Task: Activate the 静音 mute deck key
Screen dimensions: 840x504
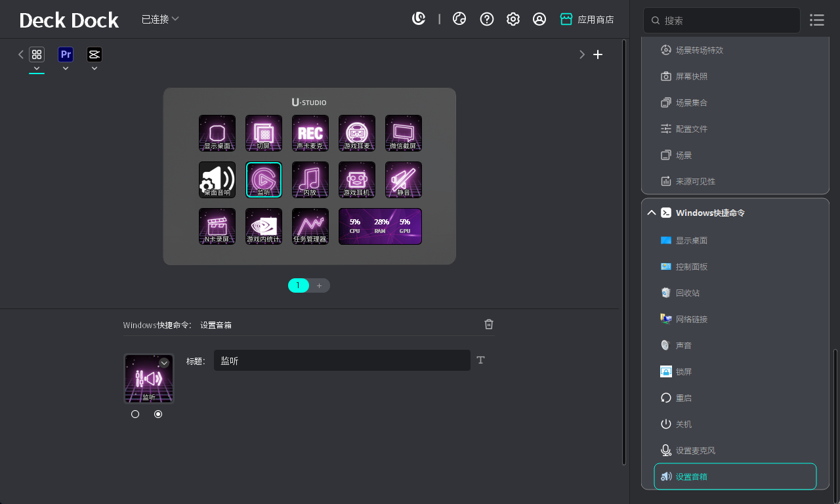Action: click(403, 179)
